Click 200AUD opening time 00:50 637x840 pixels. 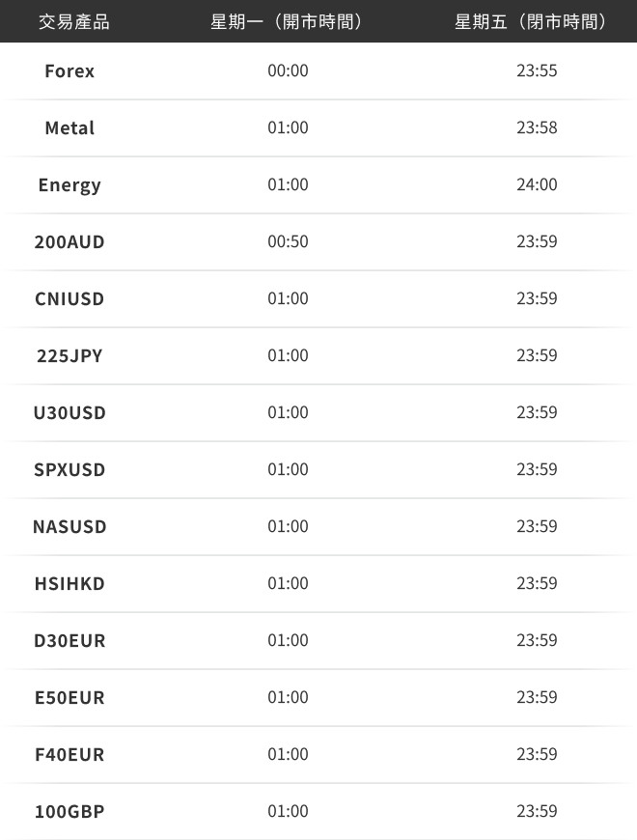288,241
